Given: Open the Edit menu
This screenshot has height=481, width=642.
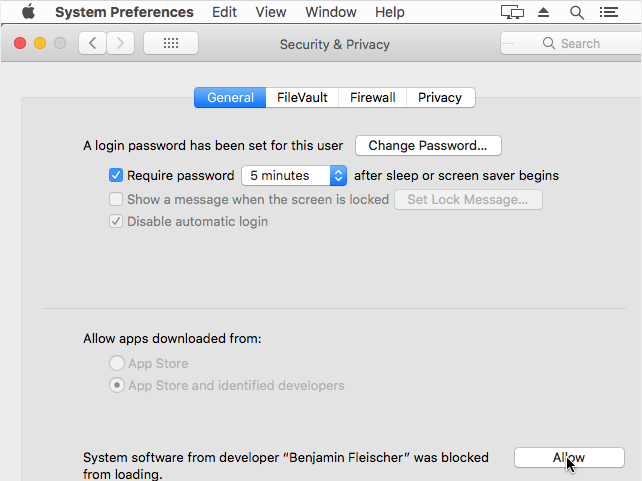Looking at the screenshot, I should tap(224, 12).
